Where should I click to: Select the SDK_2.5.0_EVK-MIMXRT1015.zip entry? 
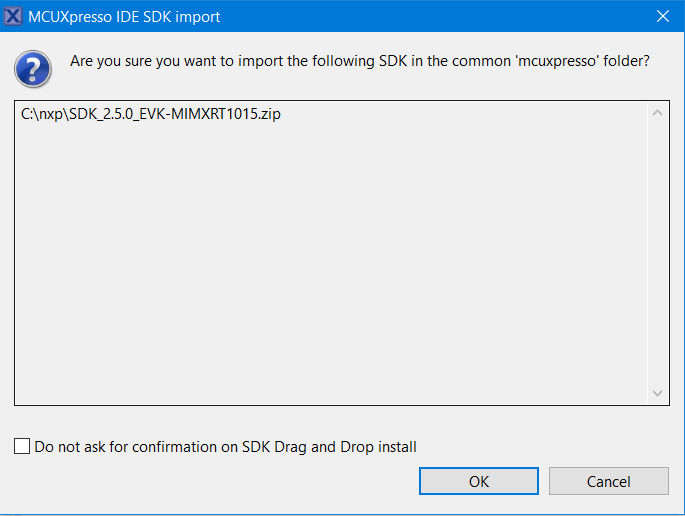(151, 114)
